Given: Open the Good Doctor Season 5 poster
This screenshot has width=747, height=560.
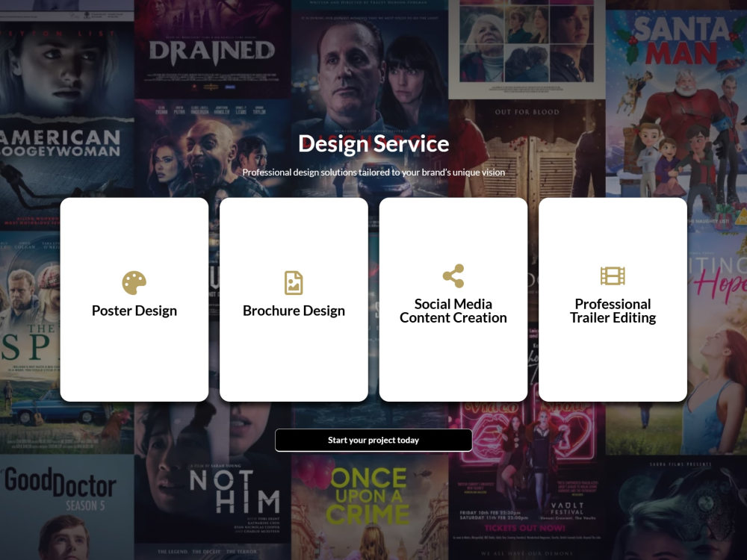Looking at the screenshot, I should click(66, 507).
